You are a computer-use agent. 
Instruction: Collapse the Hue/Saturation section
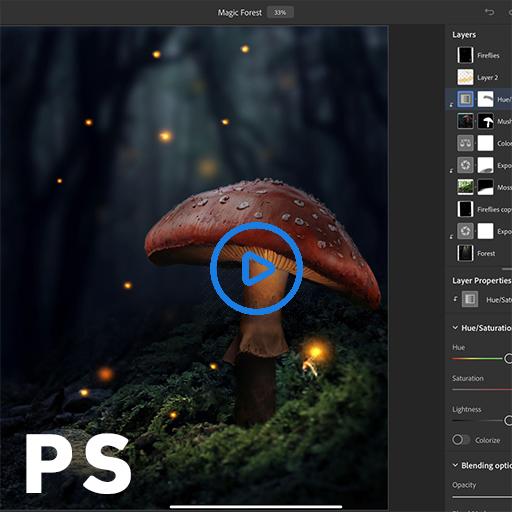(x=455, y=328)
